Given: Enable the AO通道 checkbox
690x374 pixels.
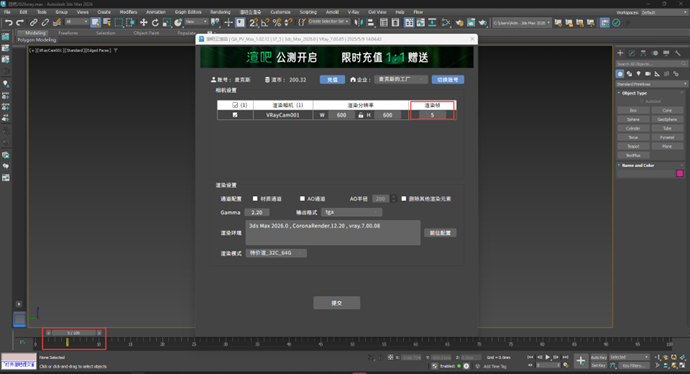Looking at the screenshot, I should [302, 198].
